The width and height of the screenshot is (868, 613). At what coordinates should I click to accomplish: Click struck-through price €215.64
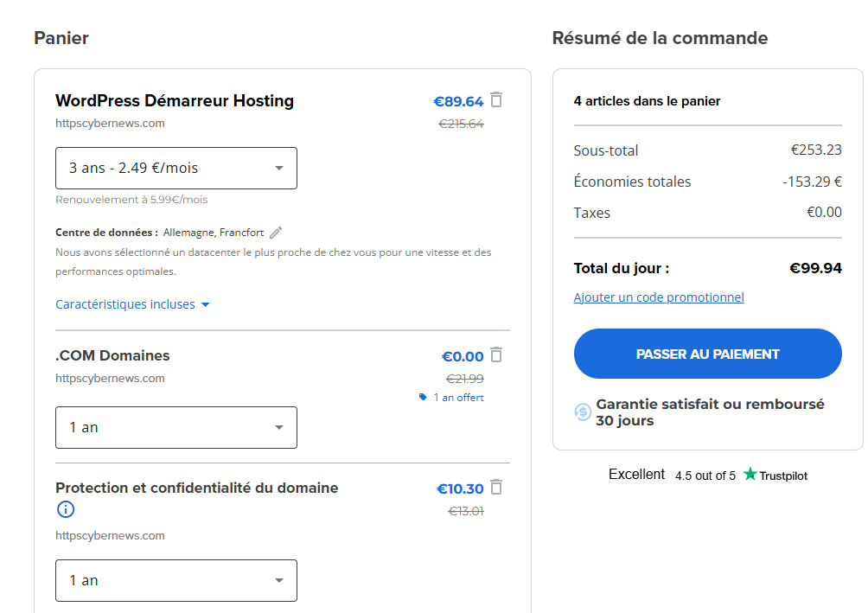(461, 124)
